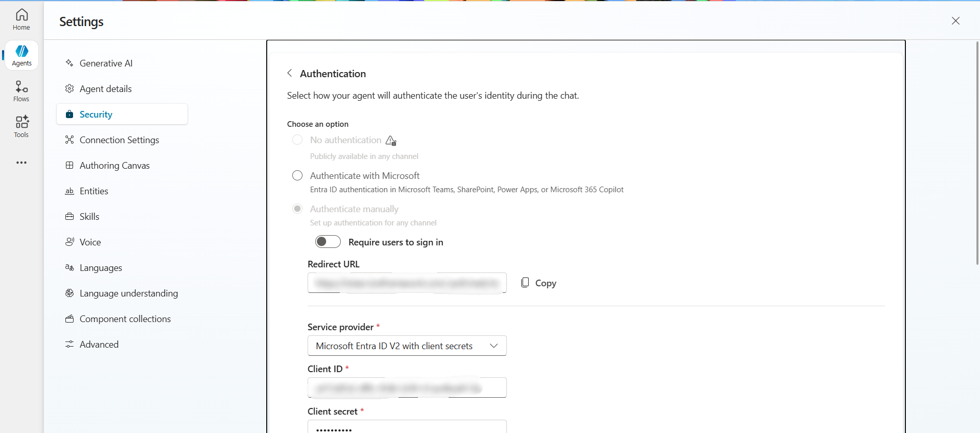The height and width of the screenshot is (433, 980).
Task: Open Authoring Canvas settings
Action: coord(122,165)
